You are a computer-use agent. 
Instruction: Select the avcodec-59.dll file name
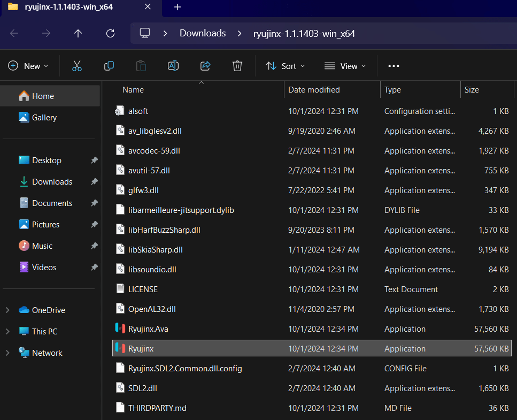[x=154, y=151]
